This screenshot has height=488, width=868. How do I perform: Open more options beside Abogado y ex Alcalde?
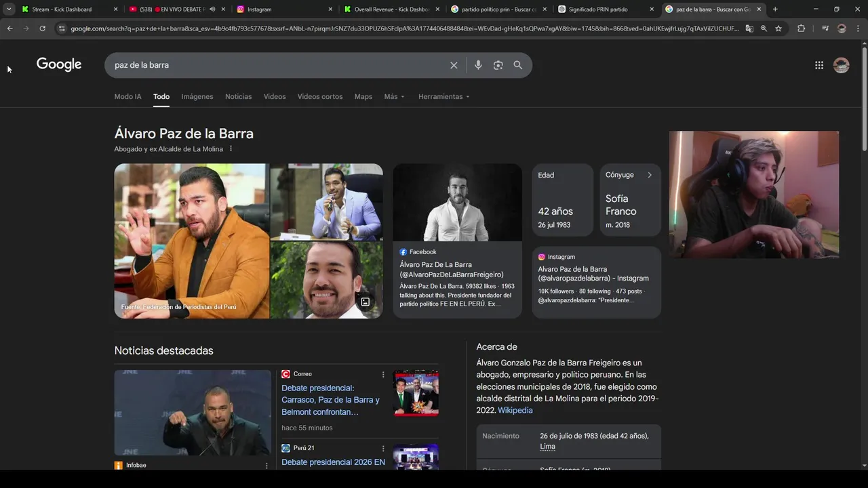tap(231, 148)
